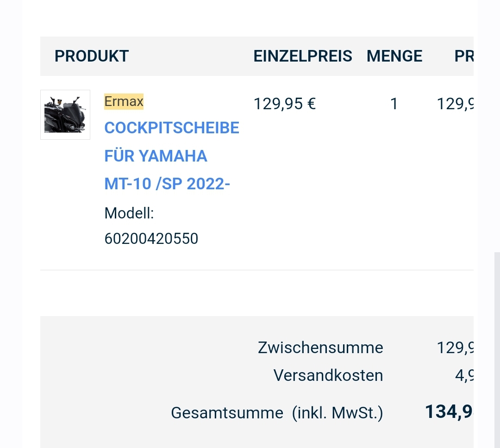This screenshot has width=500, height=448.
Task: Click the quantity value 1
Action: coord(394,104)
